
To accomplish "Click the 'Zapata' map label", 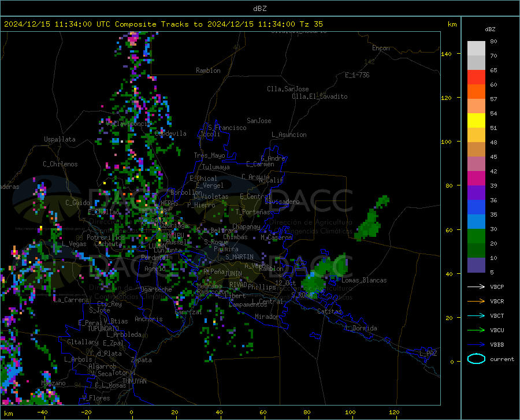I will 142,360.
